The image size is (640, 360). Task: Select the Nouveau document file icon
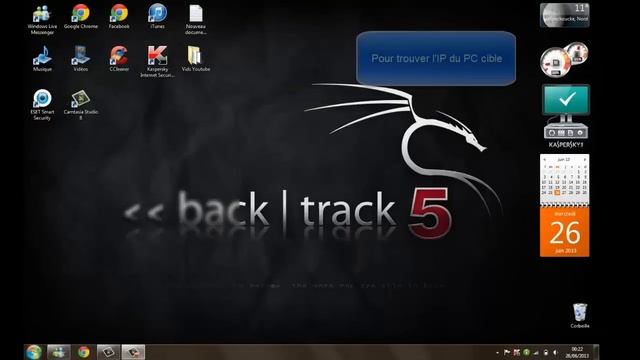(x=196, y=20)
